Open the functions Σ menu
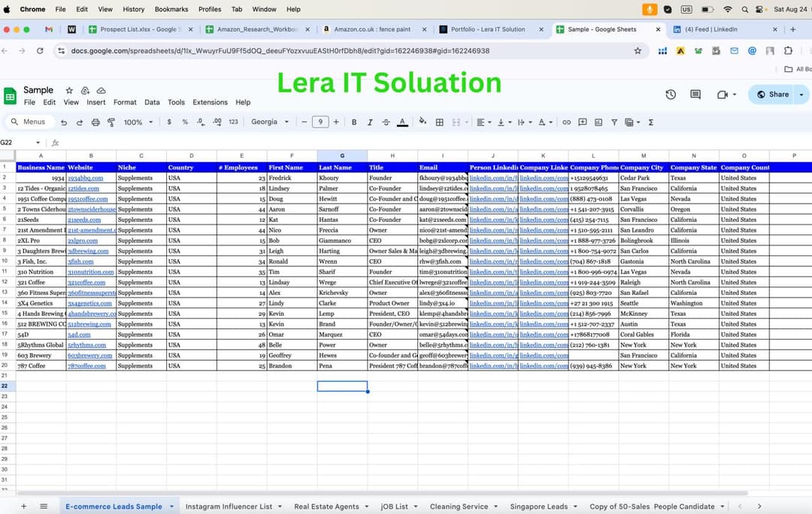 click(x=650, y=122)
